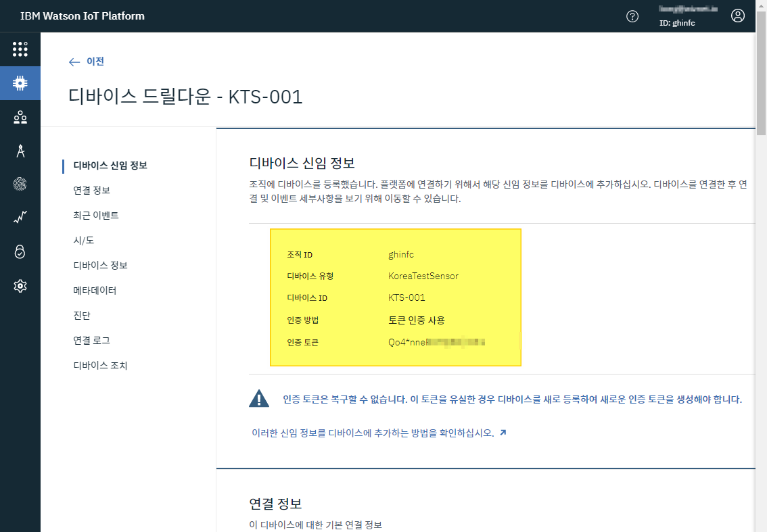Select 디바이스 조치 in side menu
The image size is (767, 532).
point(100,365)
